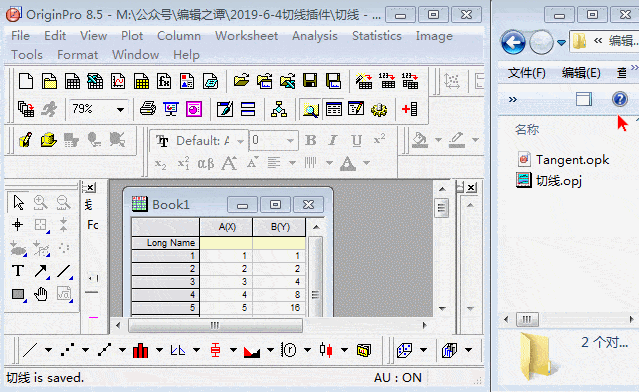The width and height of the screenshot is (639, 392).
Task: Select the Text tool T
Action: (x=18, y=271)
